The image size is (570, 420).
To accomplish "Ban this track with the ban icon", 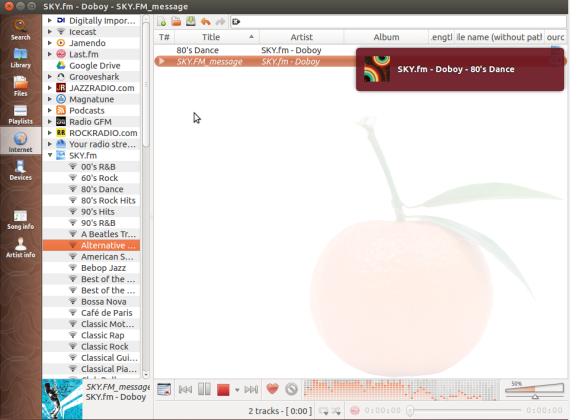I will pyautogui.click(x=291, y=389).
